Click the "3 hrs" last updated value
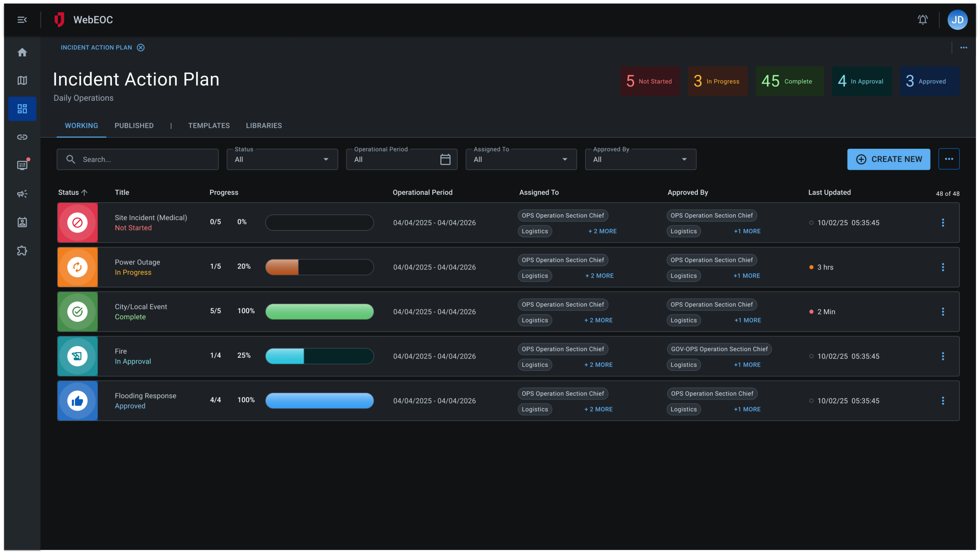Screen dimensions: 980x552 pyautogui.click(x=825, y=267)
